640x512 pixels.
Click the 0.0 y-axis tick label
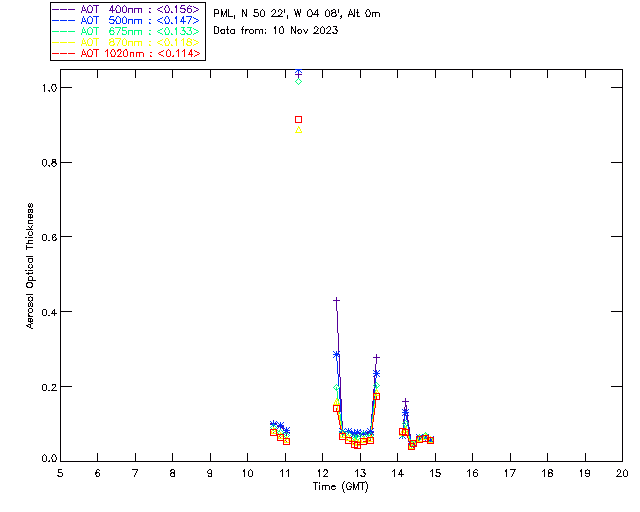point(49,459)
